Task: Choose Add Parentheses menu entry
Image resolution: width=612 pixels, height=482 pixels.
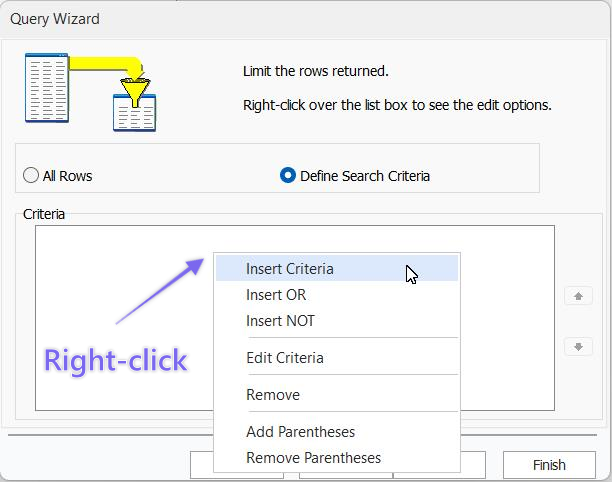Action: coord(300,432)
